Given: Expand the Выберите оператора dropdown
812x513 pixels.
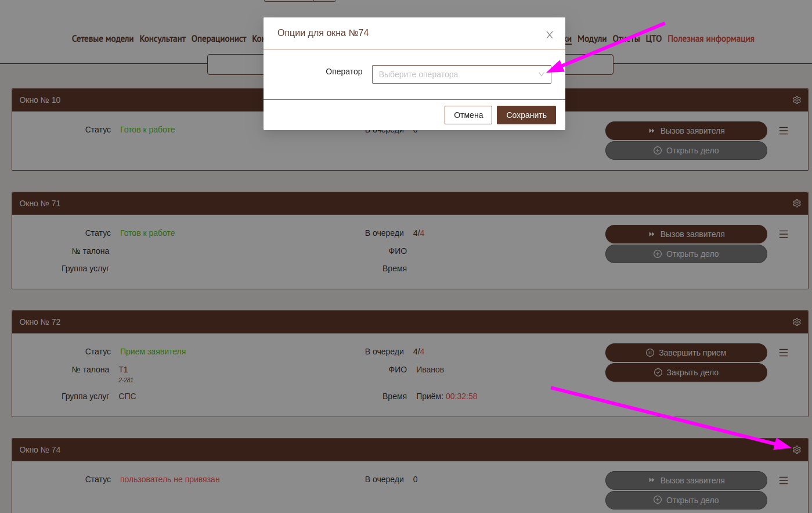Looking at the screenshot, I should pos(461,74).
